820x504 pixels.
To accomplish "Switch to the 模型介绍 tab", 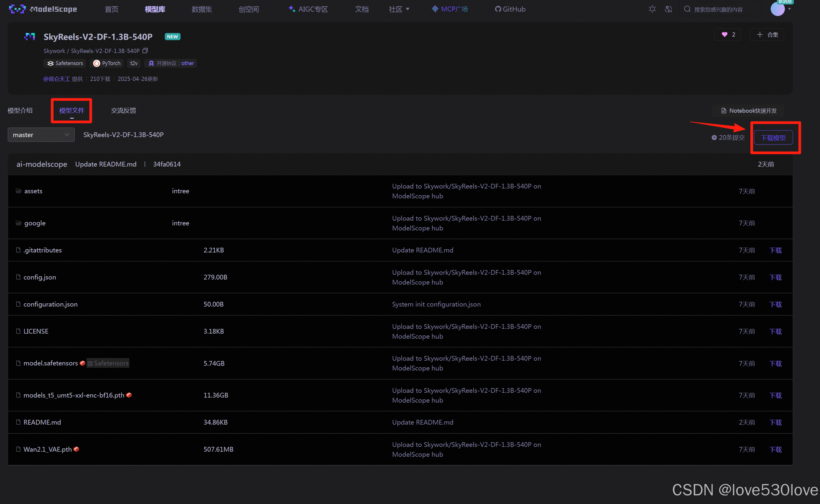I will point(20,110).
